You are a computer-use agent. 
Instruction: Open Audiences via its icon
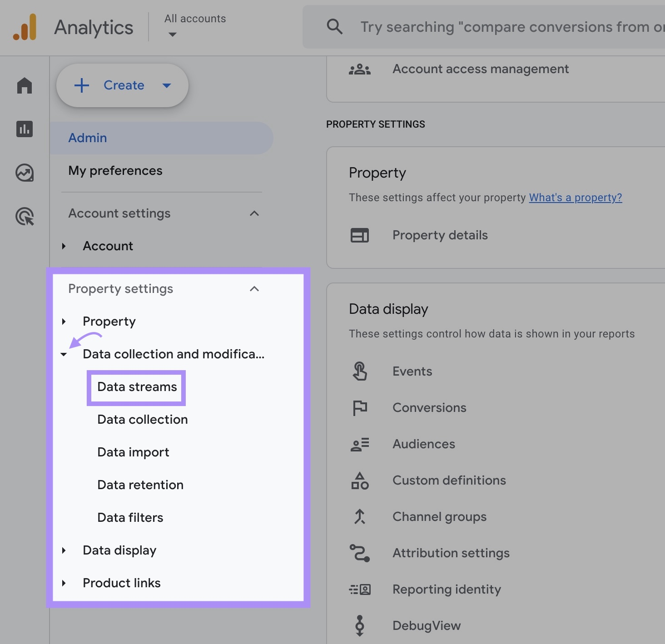tap(359, 444)
